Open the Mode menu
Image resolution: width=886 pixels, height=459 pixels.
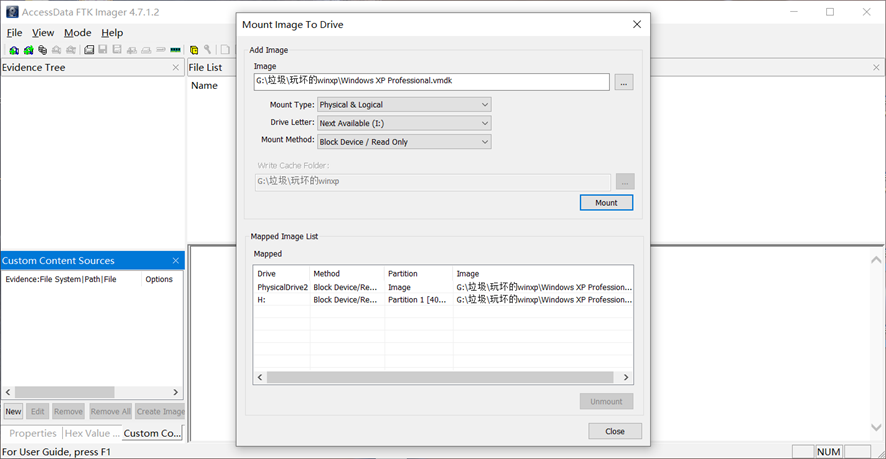[x=77, y=33]
